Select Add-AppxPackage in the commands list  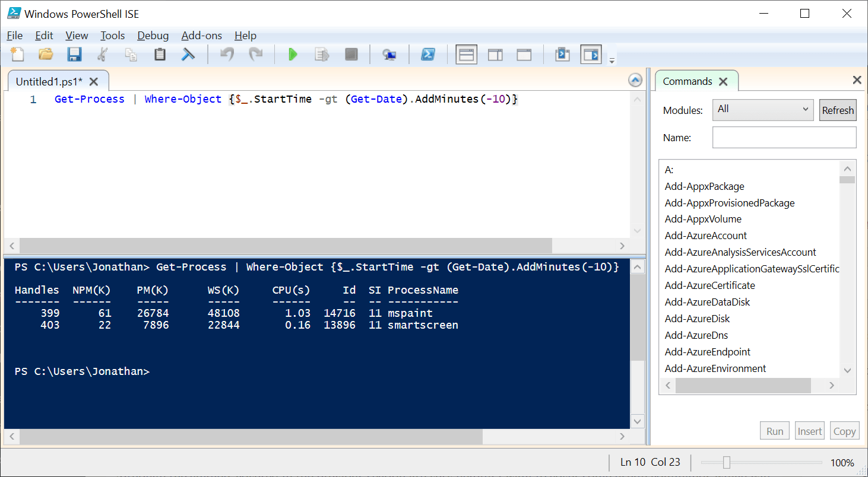[x=705, y=186]
